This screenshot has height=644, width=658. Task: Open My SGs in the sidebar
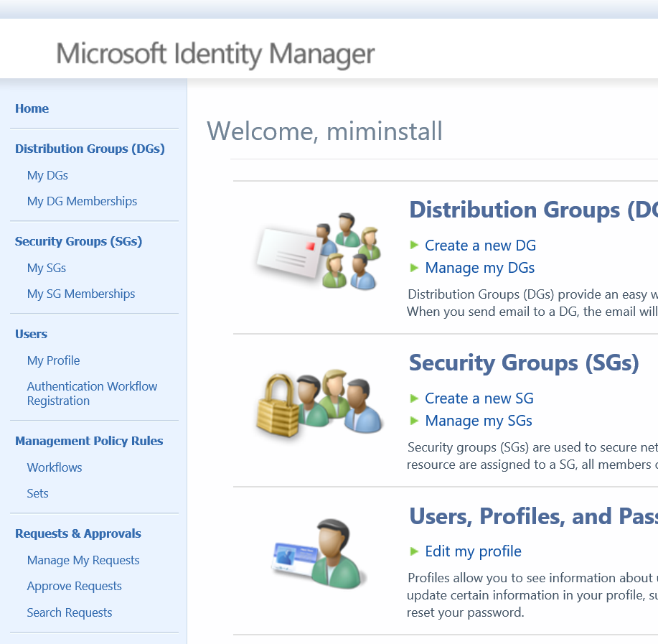[47, 268]
